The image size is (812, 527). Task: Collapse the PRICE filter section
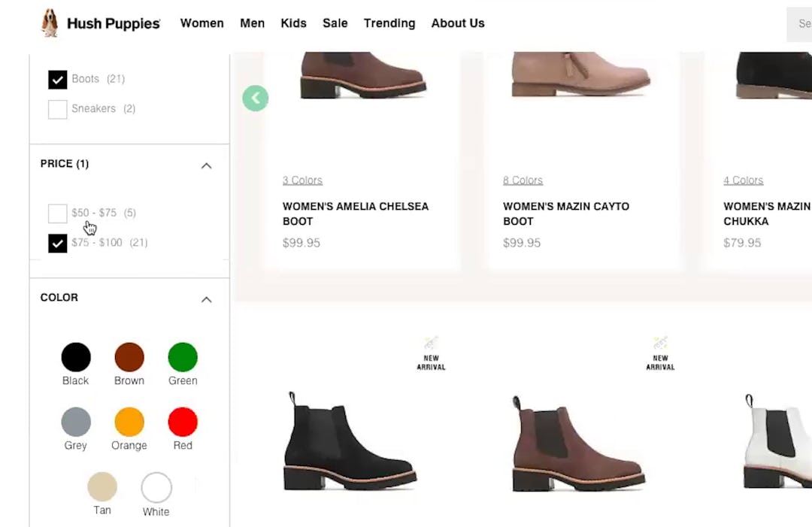[x=206, y=165]
